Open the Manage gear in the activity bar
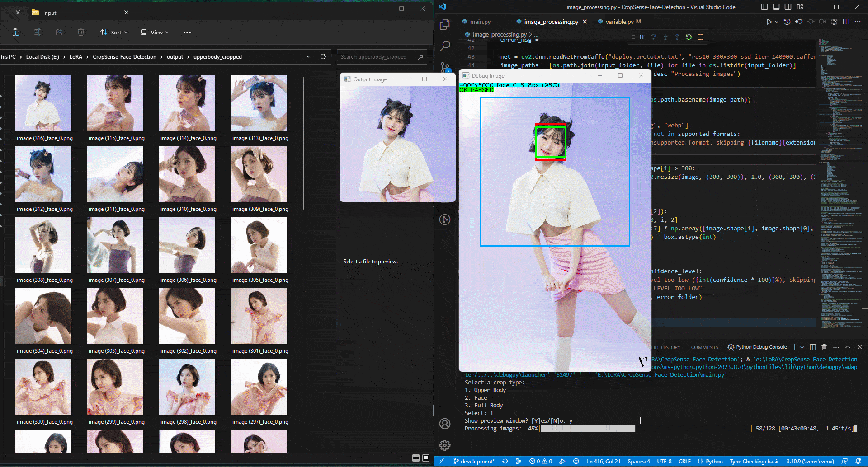The height and width of the screenshot is (467, 868). tap(445, 445)
